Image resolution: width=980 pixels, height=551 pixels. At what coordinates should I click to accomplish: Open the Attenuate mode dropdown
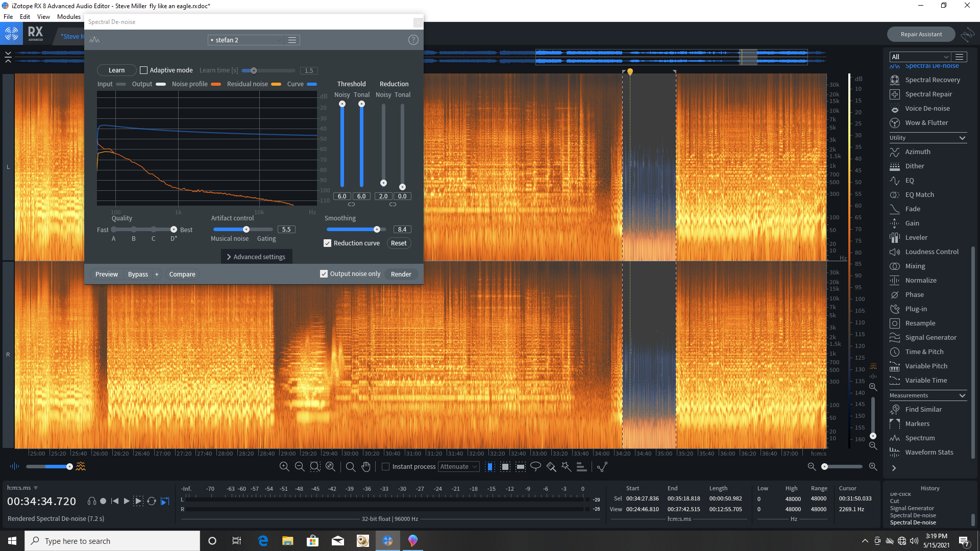click(458, 467)
